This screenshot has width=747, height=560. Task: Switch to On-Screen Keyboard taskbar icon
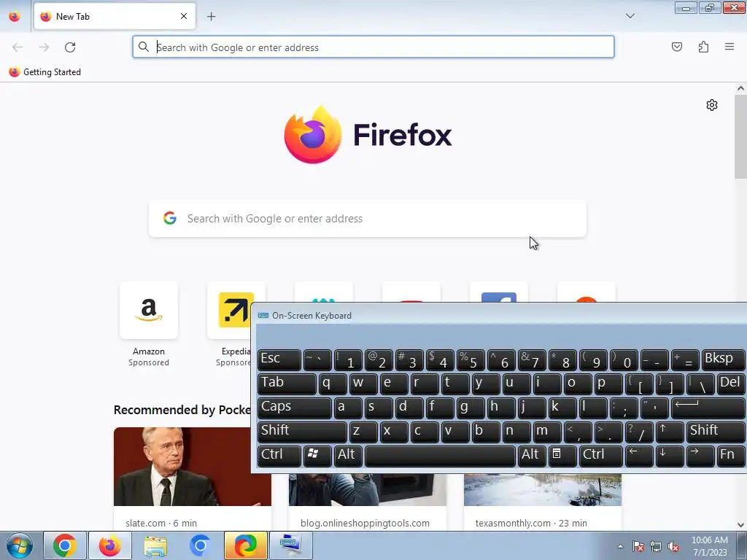(x=290, y=545)
